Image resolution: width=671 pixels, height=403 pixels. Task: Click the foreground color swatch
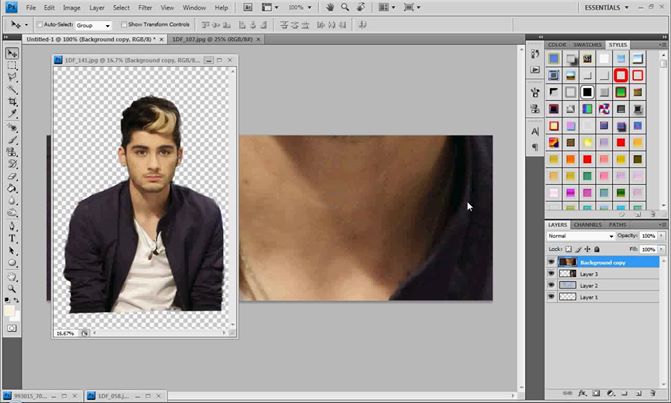coord(9,311)
